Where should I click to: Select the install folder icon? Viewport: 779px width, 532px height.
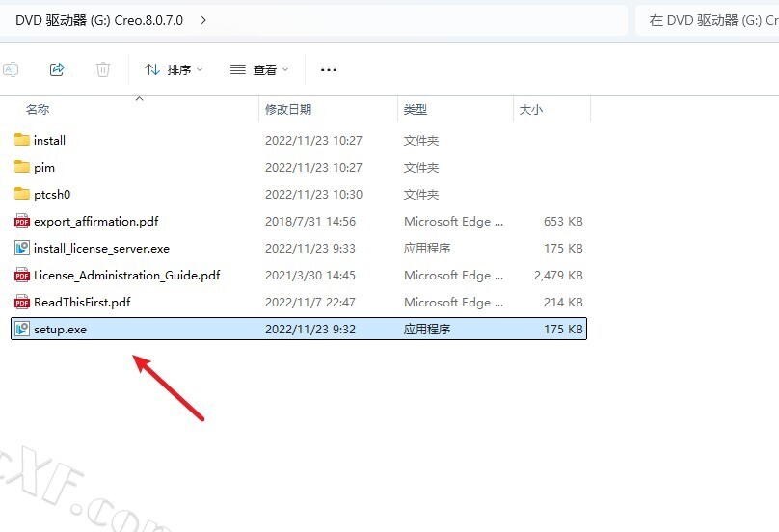[x=22, y=140]
